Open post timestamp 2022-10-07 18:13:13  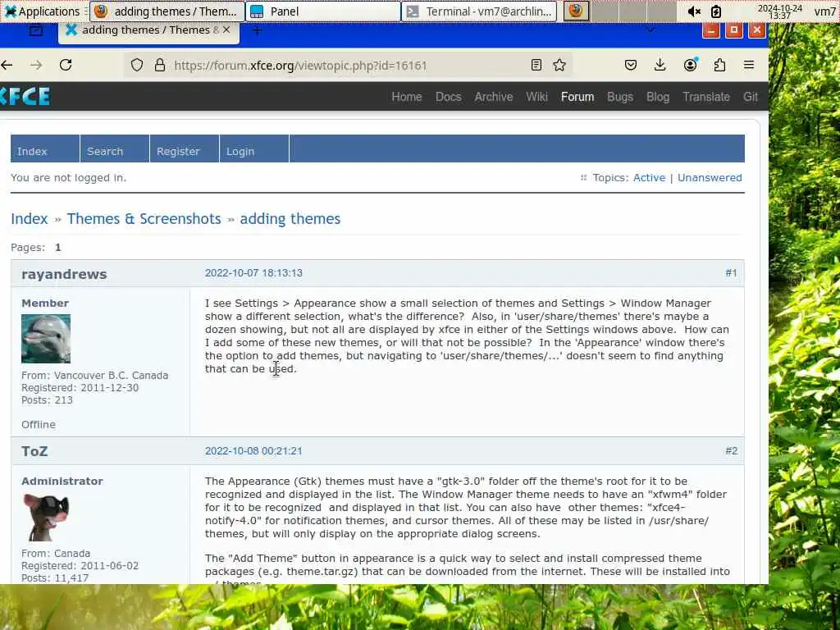(x=253, y=273)
